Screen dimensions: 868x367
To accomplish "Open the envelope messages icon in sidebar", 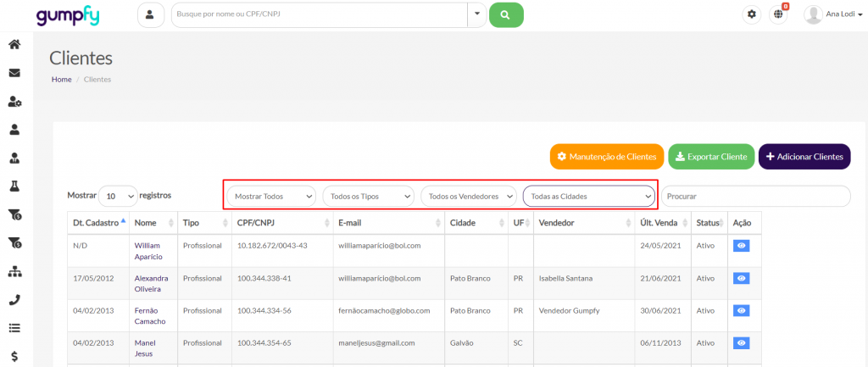I will click(x=14, y=73).
